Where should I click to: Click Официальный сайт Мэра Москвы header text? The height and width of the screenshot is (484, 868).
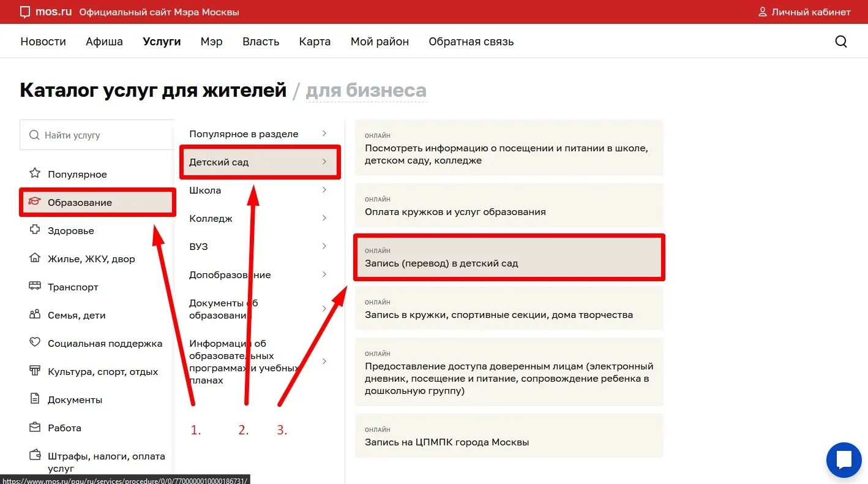159,12
